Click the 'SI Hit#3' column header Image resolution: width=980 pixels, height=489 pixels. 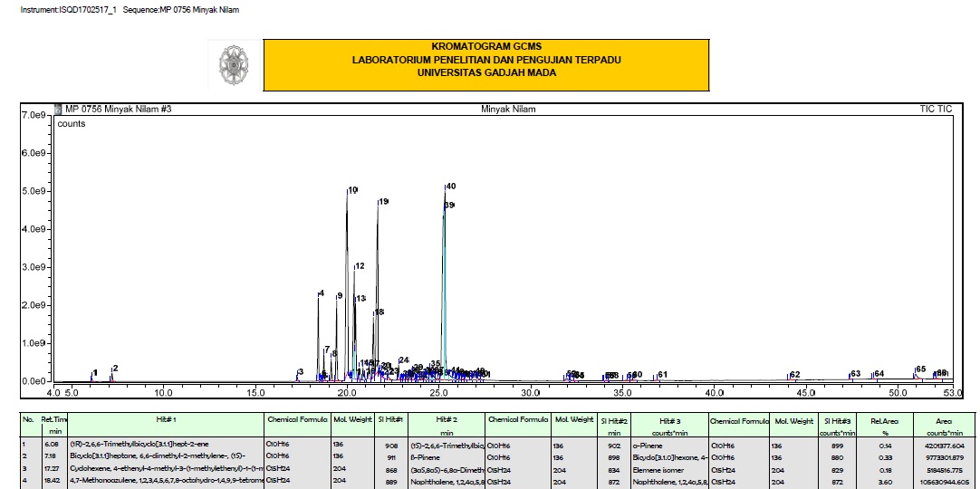838,421
